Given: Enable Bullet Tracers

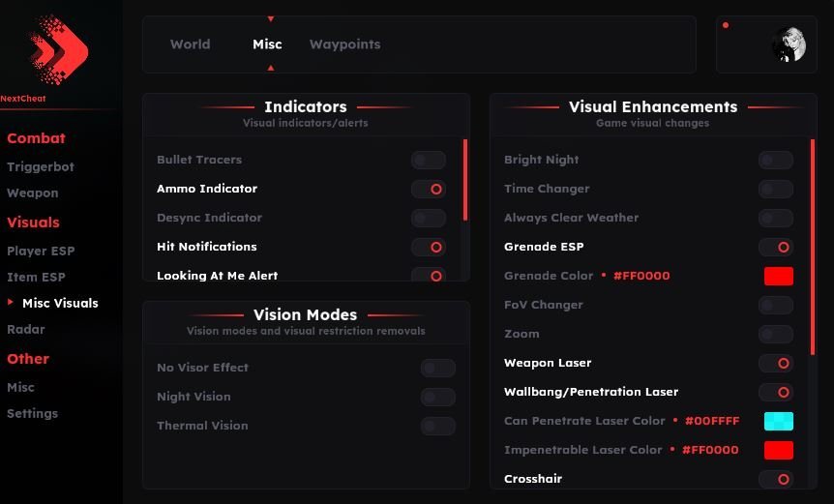Looking at the screenshot, I should 428,161.
